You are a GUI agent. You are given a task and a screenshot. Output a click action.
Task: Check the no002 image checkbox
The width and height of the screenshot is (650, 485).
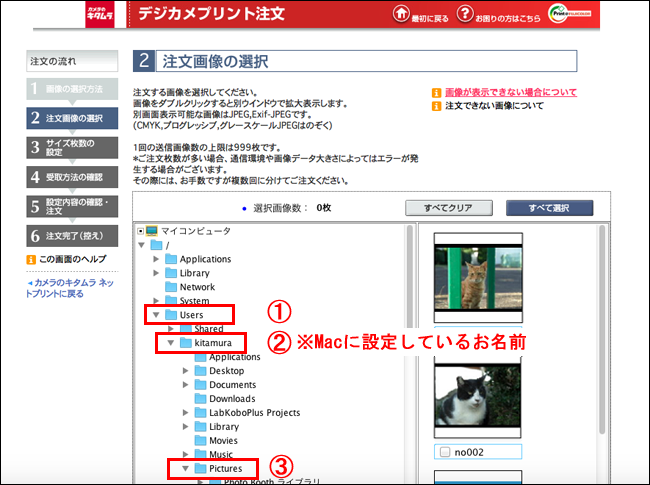click(443, 453)
